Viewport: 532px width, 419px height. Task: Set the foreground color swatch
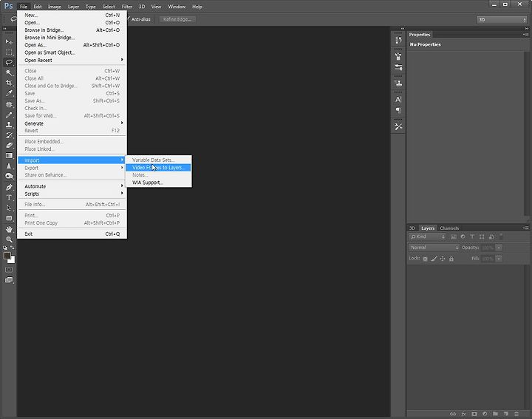coord(7,256)
